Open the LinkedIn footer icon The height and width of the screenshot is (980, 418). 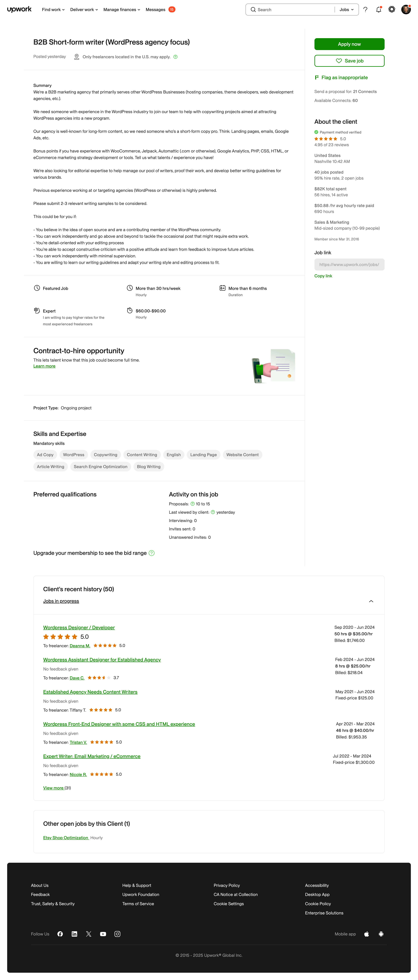click(x=75, y=934)
